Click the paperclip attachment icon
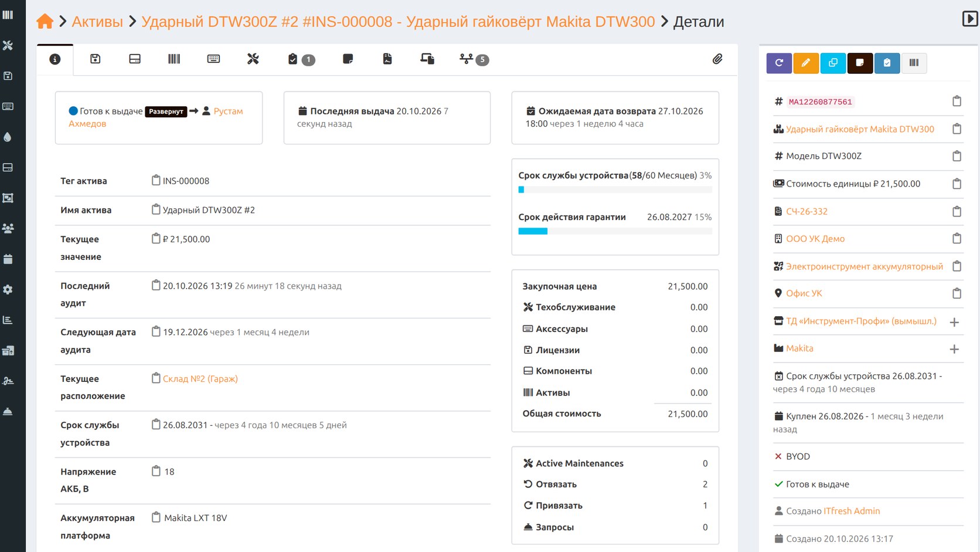The width and height of the screenshot is (980, 552). pos(717,59)
